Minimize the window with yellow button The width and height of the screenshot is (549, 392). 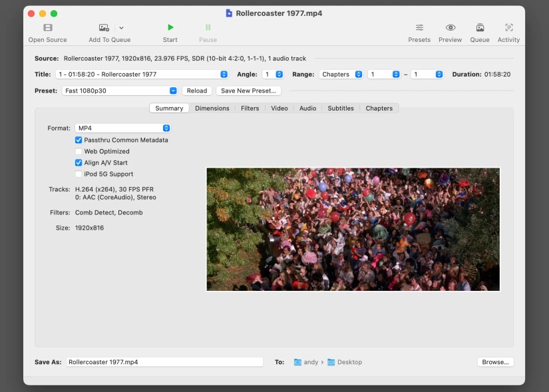coord(43,14)
